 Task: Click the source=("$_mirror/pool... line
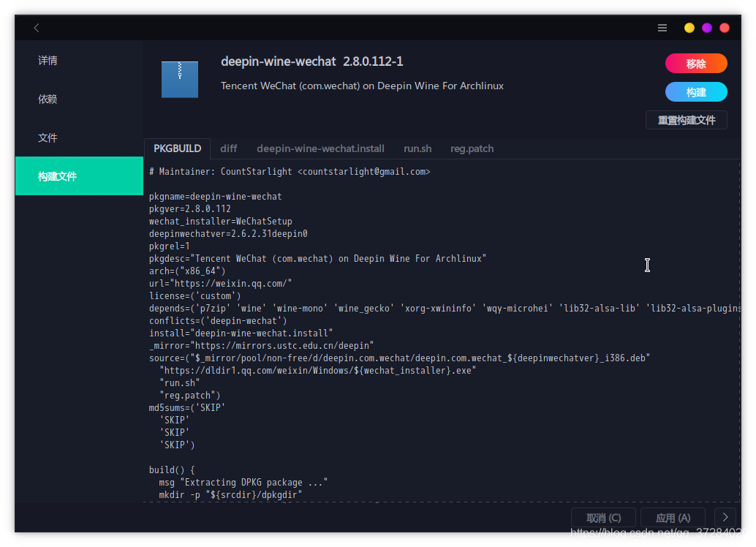[x=399, y=358]
